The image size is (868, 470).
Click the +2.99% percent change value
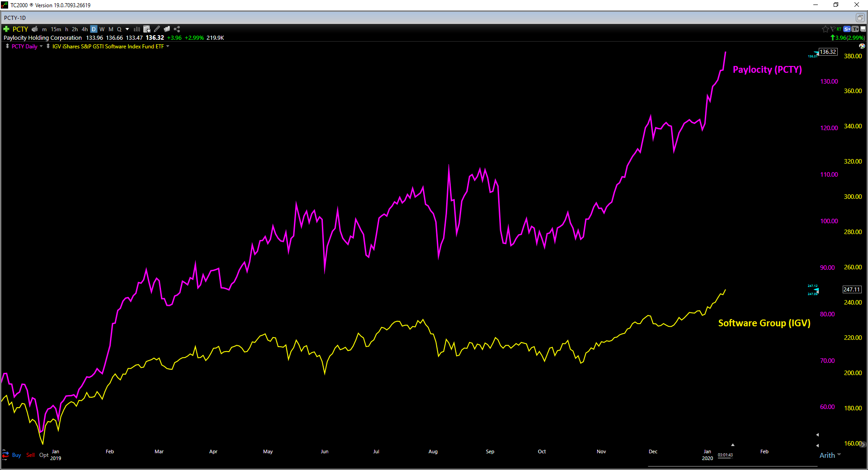click(194, 38)
